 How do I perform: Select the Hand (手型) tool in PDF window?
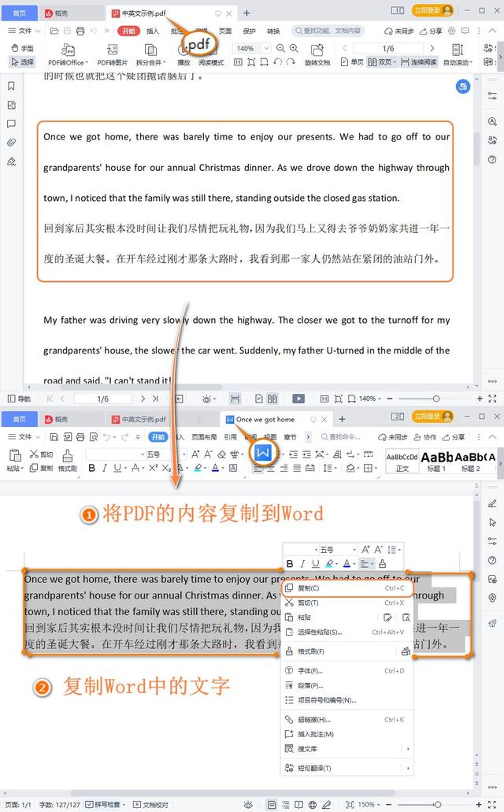22,48
